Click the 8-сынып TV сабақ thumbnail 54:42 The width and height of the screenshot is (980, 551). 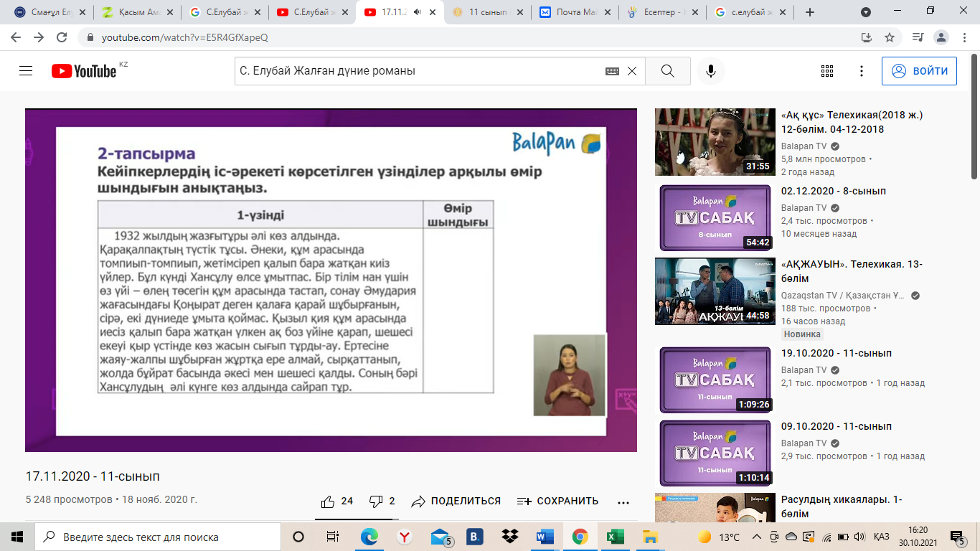click(x=715, y=217)
